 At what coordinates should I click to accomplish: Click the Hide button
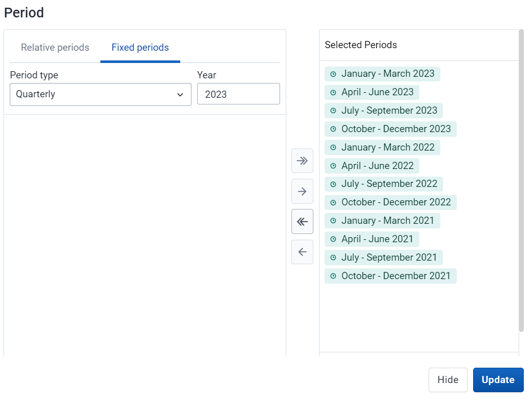coord(448,380)
